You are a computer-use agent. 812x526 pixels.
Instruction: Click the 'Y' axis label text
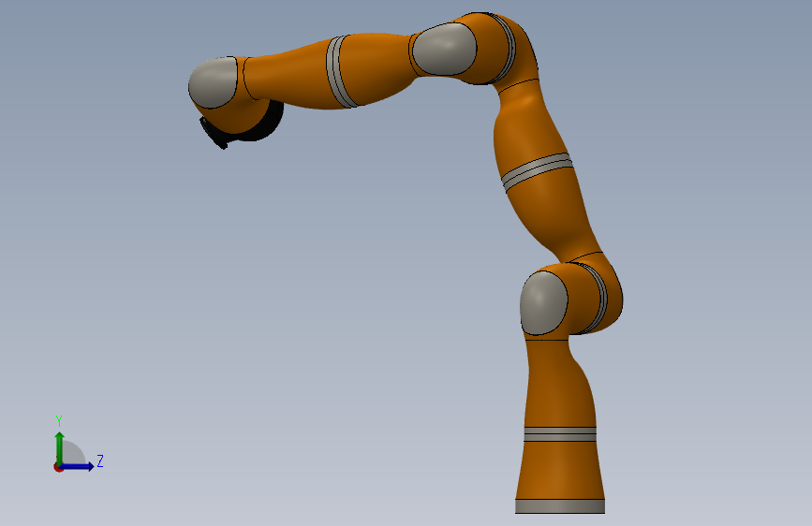59,421
